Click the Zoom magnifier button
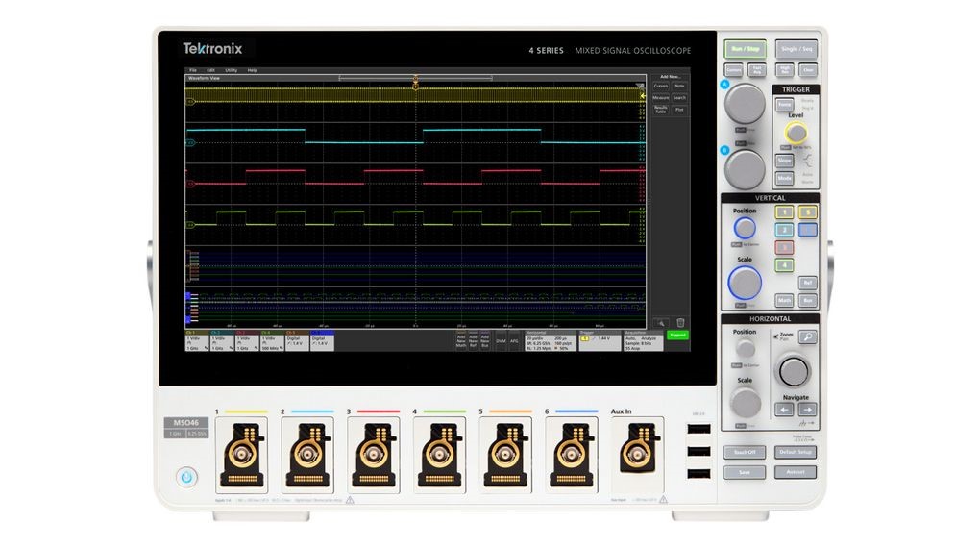Screen dimensions: 980x548 tap(808, 336)
